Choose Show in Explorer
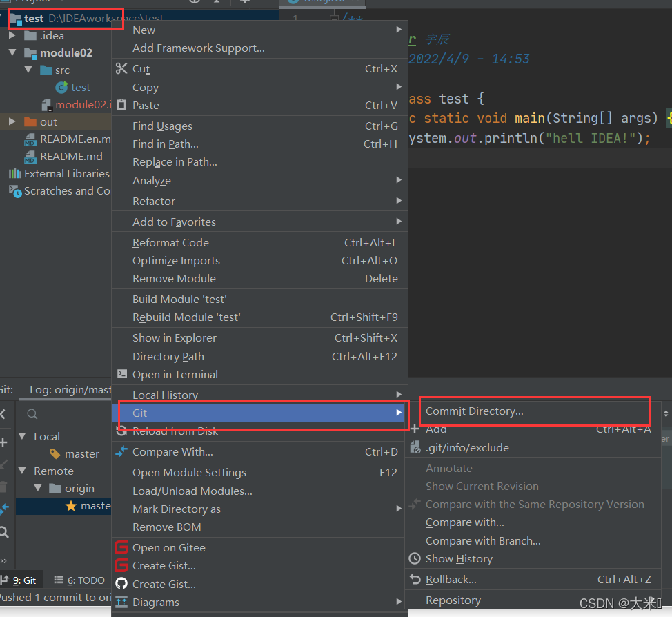The width and height of the screenshot is (672, 617). click(x=259, y=338)
